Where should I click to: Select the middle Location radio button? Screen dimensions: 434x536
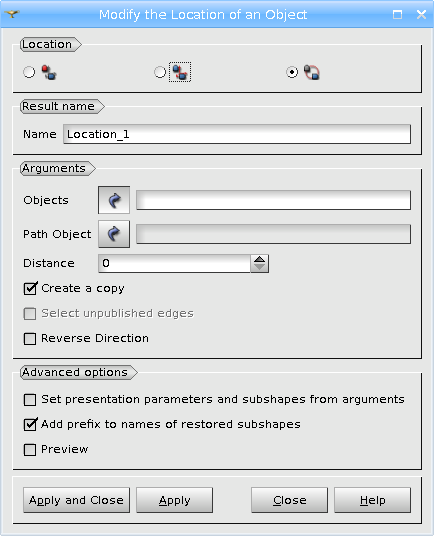click(x=160, y=72)
